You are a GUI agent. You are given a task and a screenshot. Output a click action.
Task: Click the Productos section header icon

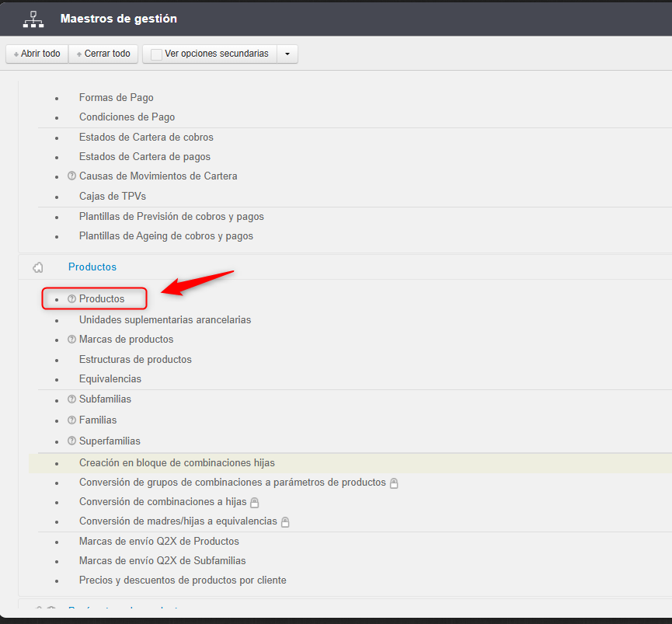pos(38,267)
